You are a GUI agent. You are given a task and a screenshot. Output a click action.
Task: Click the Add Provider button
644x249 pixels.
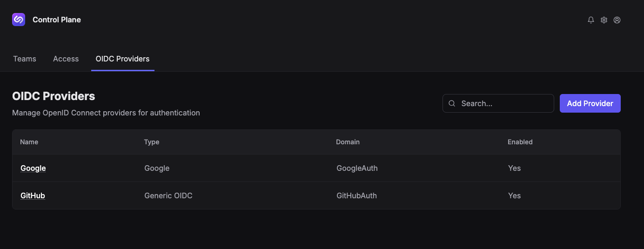(x=590, y=103)
